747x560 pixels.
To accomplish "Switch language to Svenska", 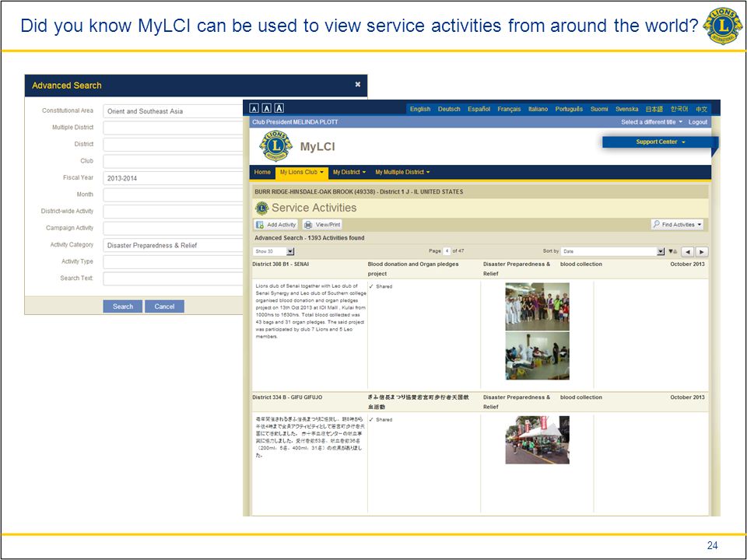I will 626,109.
